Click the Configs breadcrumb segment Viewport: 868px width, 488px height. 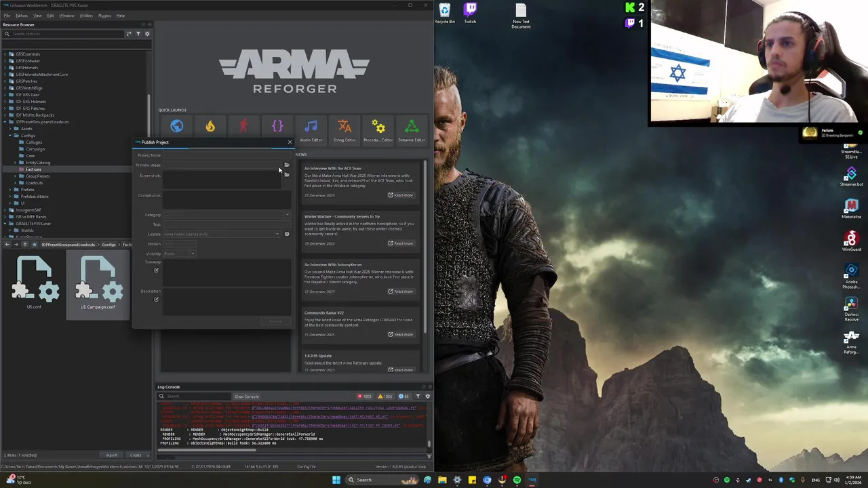108,245
